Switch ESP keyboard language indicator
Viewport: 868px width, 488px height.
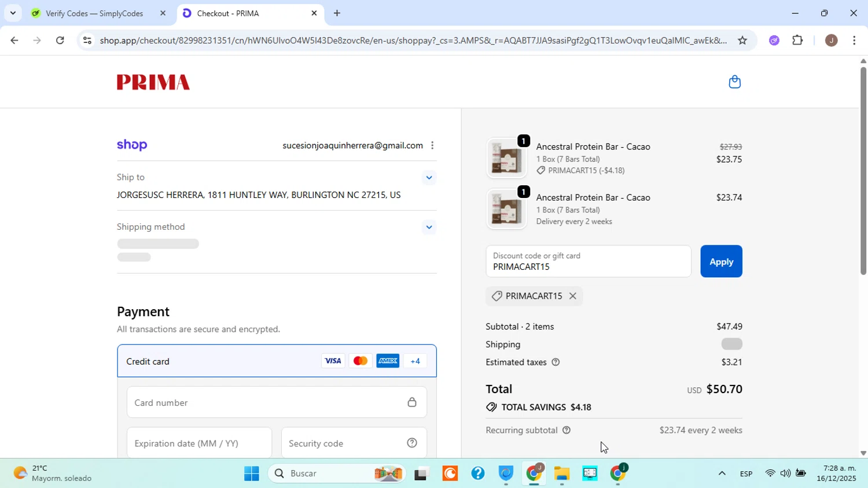(x=746, y=474)
